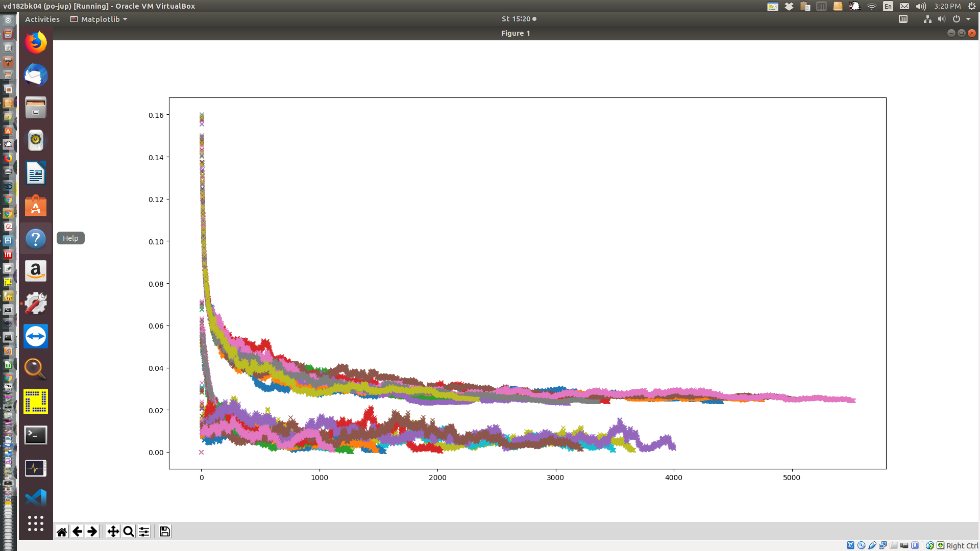Click the VirtualBox shared folders status icon
Viewport: 980px width, 551px height.
(x=893, y=545)
